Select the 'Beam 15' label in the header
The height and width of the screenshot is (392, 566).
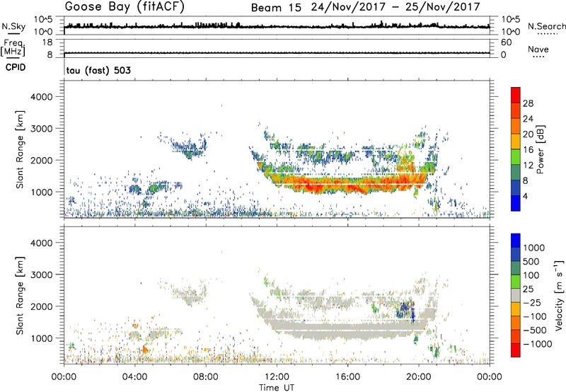click(276, 7)
